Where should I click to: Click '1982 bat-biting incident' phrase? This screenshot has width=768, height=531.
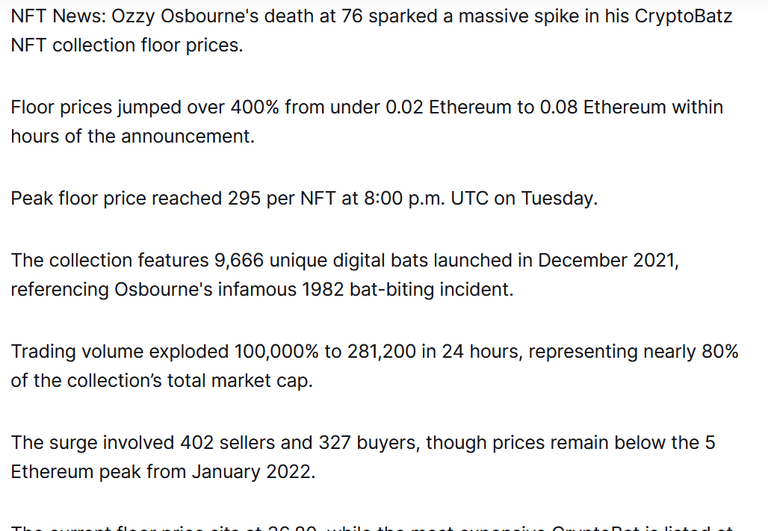(406, 290)
